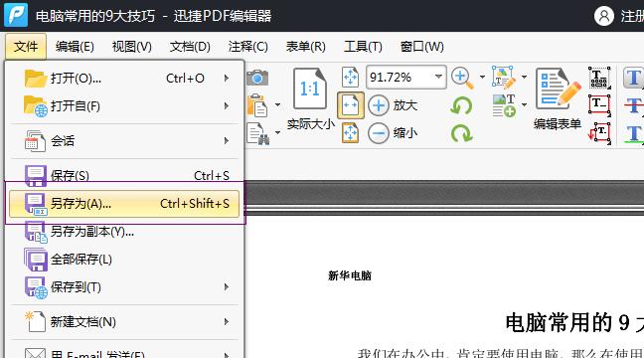Viewport: 644px width, 358px height.
Task: Expand the 会话 submenu arrow
Action: coord(227,141)
